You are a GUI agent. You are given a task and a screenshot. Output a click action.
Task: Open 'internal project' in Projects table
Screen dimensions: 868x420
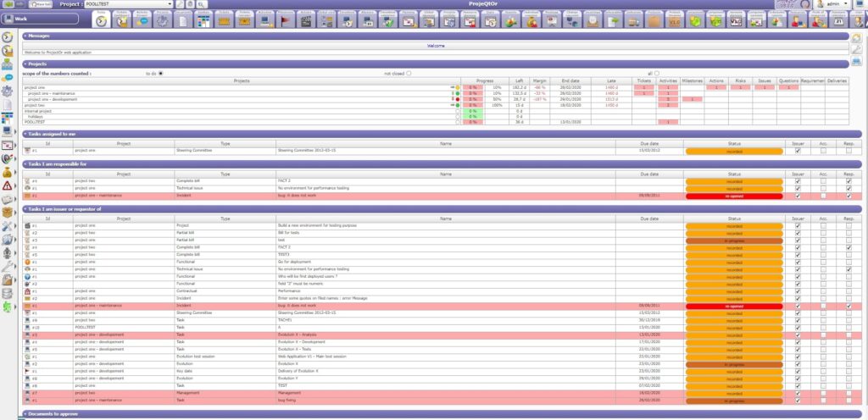click(37, 111)
